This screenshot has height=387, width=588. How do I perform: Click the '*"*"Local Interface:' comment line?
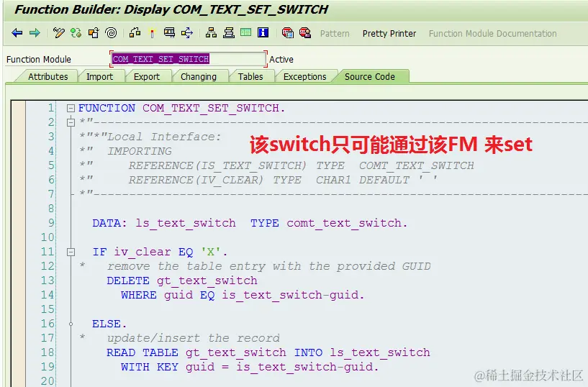pyautogui.click(x=150, y=137)
